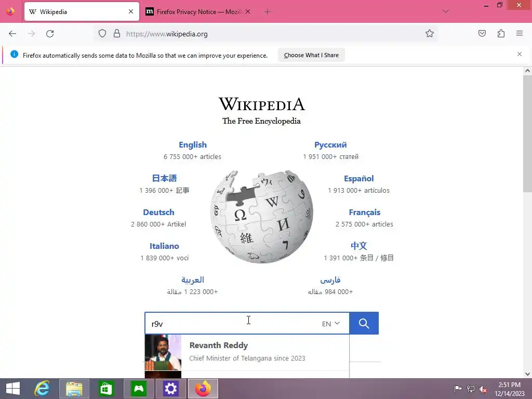
Task: Open the Action Center flag icon
Action: tap(458, 389)
